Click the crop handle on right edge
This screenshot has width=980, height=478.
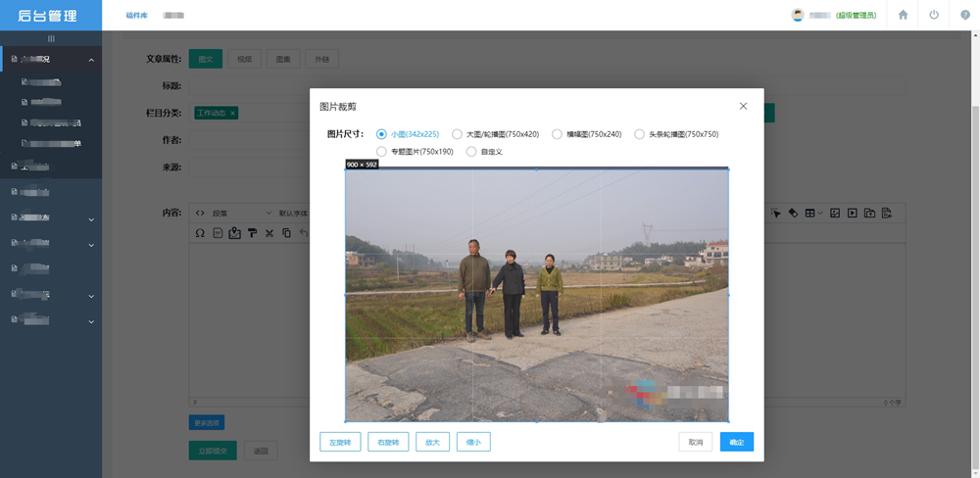728,294
